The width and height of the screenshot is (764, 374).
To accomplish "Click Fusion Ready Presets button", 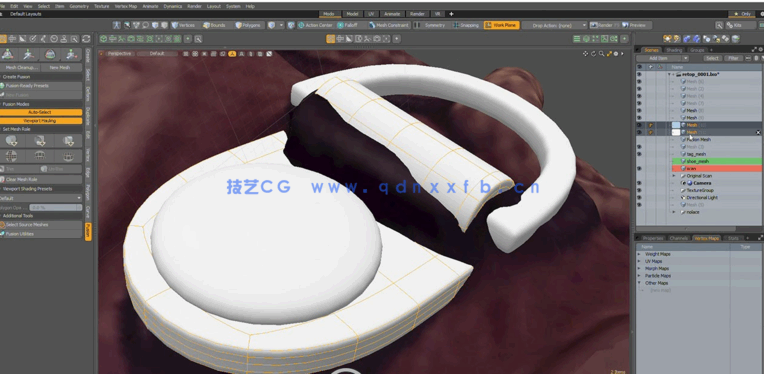I will pyautogui.click(x=41, y=86).
